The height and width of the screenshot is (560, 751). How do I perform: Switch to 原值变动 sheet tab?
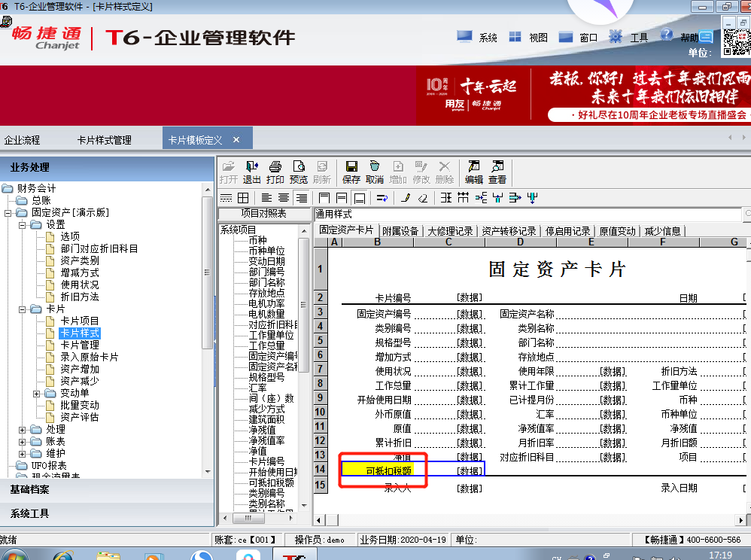617,231
